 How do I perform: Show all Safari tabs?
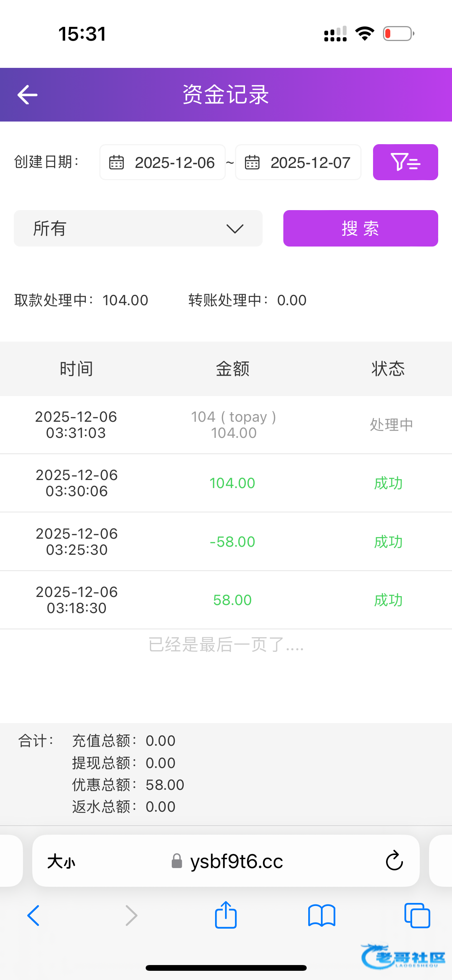417,915
